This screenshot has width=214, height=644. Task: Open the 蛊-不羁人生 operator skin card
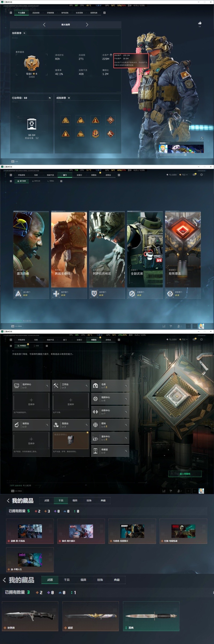pos(30,560)
